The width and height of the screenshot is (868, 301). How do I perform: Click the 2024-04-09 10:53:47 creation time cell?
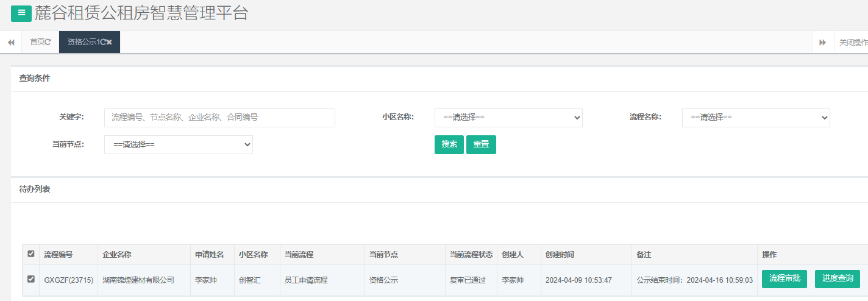578,280
